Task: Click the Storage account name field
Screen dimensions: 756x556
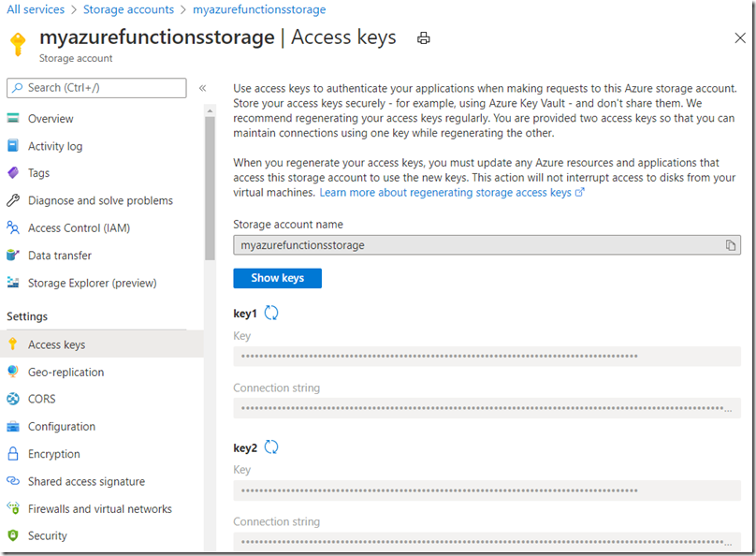Action: click(487, 245)
